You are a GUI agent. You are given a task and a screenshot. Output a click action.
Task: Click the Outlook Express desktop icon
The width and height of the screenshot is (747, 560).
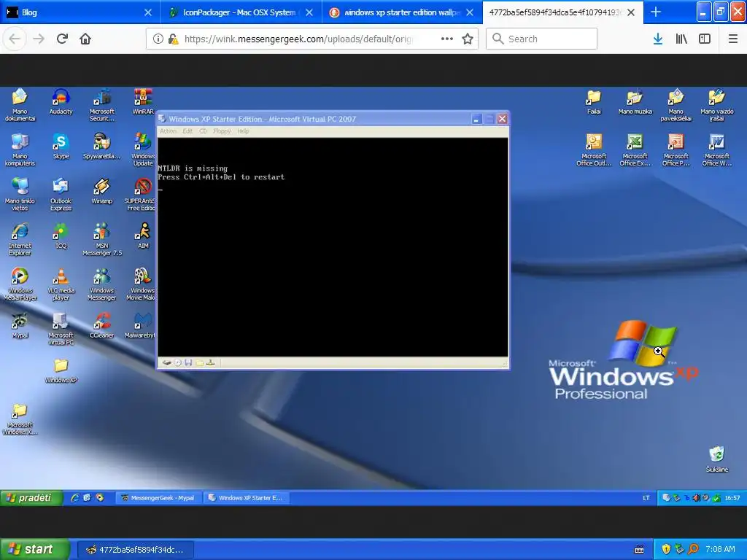point(61,195)
